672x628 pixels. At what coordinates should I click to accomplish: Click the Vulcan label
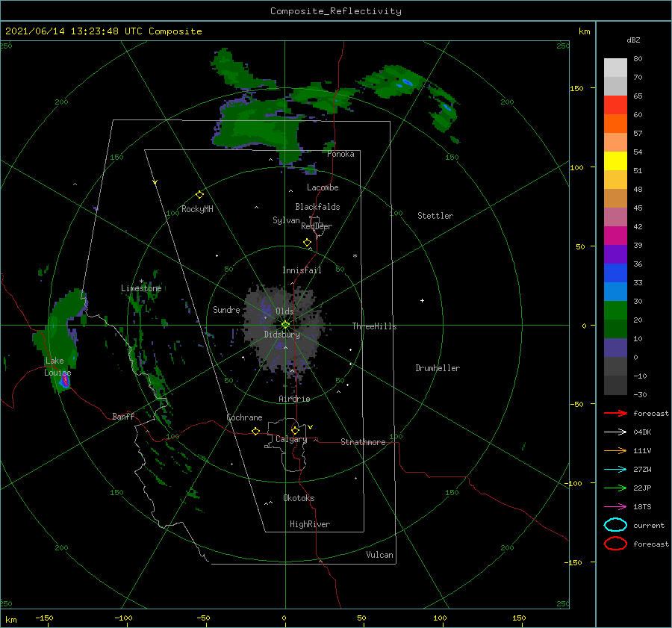pyautogui.click(x=379, y=555)
